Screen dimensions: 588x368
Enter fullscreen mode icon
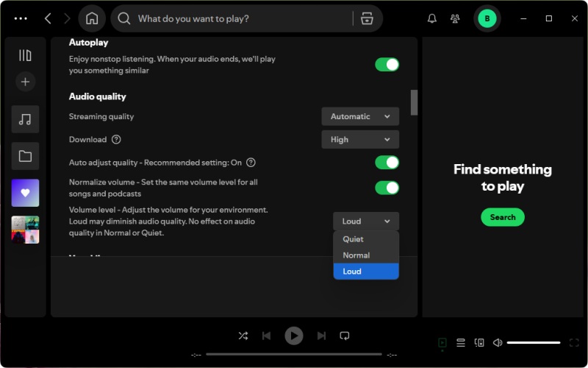pyautogui.click(x=574, y=342)
